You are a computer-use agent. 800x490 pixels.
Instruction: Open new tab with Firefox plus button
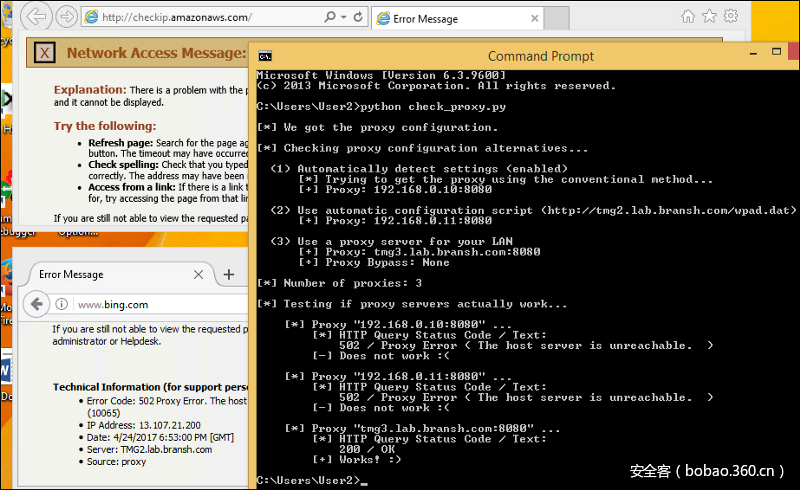(228, 274)
